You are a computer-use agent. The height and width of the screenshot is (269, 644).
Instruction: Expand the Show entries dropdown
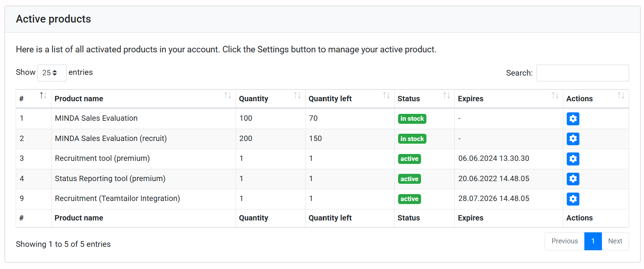[52, 73]
